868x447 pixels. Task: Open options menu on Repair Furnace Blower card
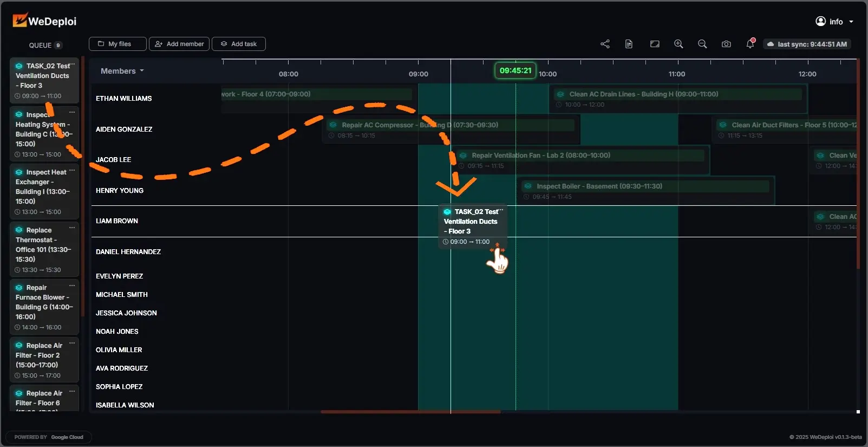pyautogui.click(x=72, y=285)
